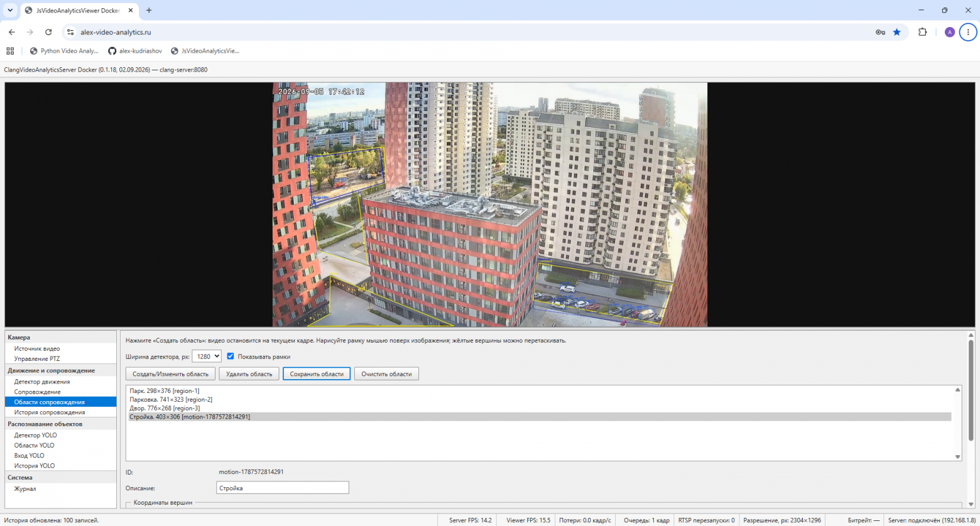Viewport: 980px width, 526px height.
Task: Open Chrome three-dot menu
Action: click(968, 32)
